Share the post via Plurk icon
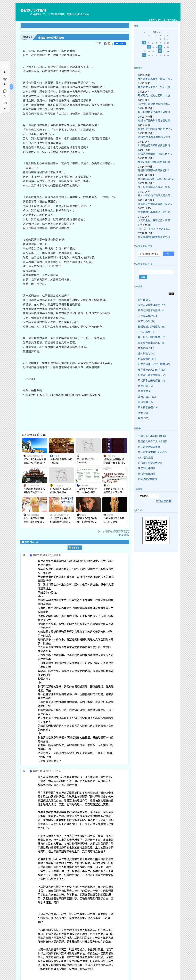Viewport: 196px width, 980px height. pos(108,44)
